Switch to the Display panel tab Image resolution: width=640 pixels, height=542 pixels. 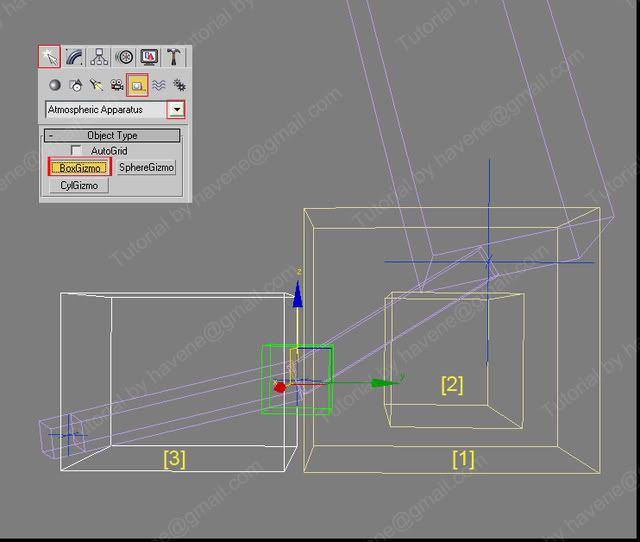pos(149,57)
